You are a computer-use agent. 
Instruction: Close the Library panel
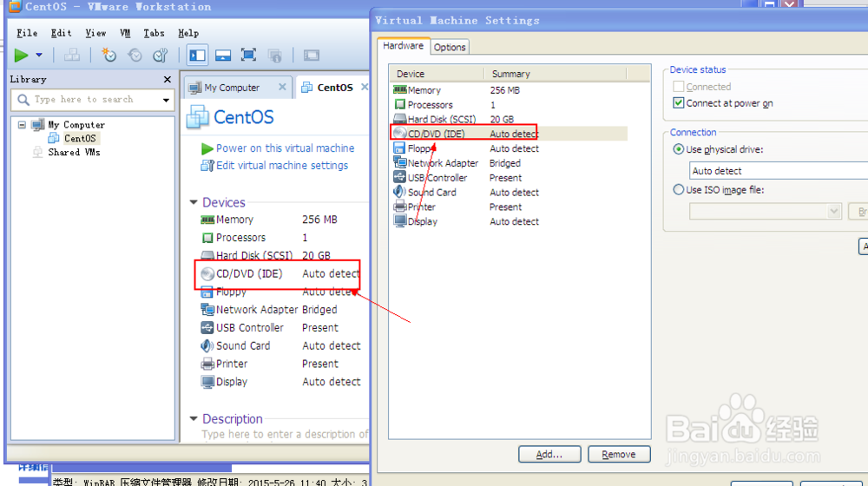point(168,80)
